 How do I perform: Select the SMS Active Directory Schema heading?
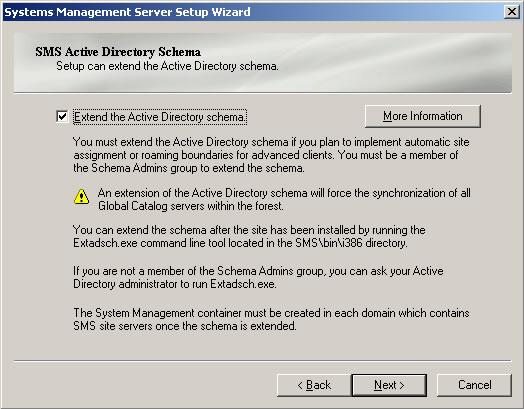[x=118, y=52]
